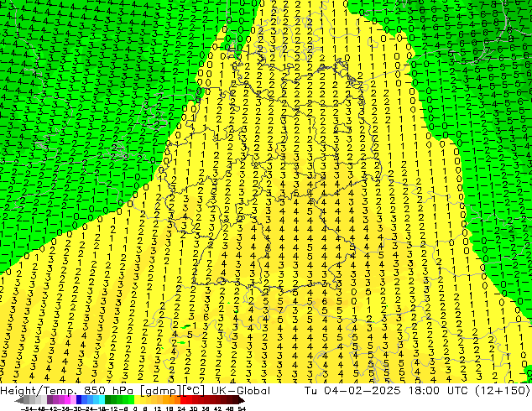532x411 pixels.
Task: Select the bright red swatch in the legend
Action: coord(183,400)
